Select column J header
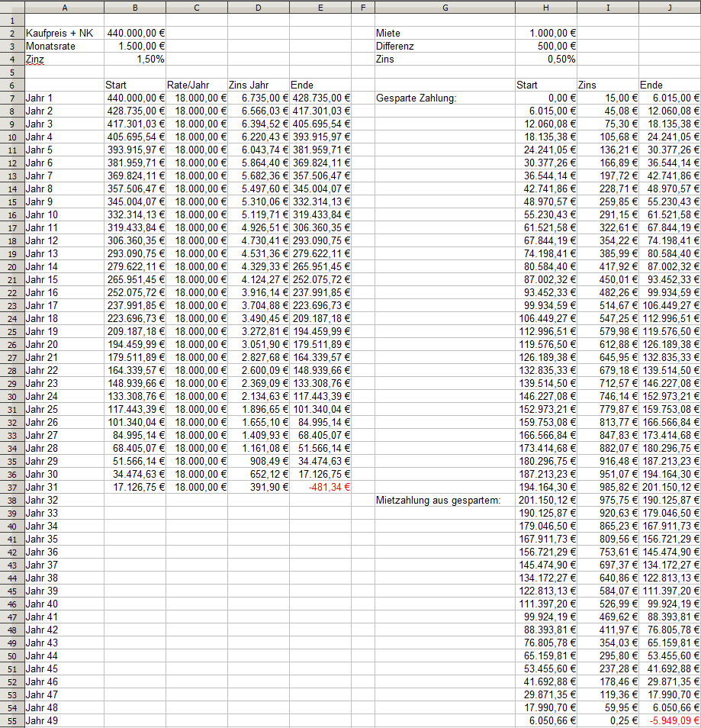 (670, 8)
